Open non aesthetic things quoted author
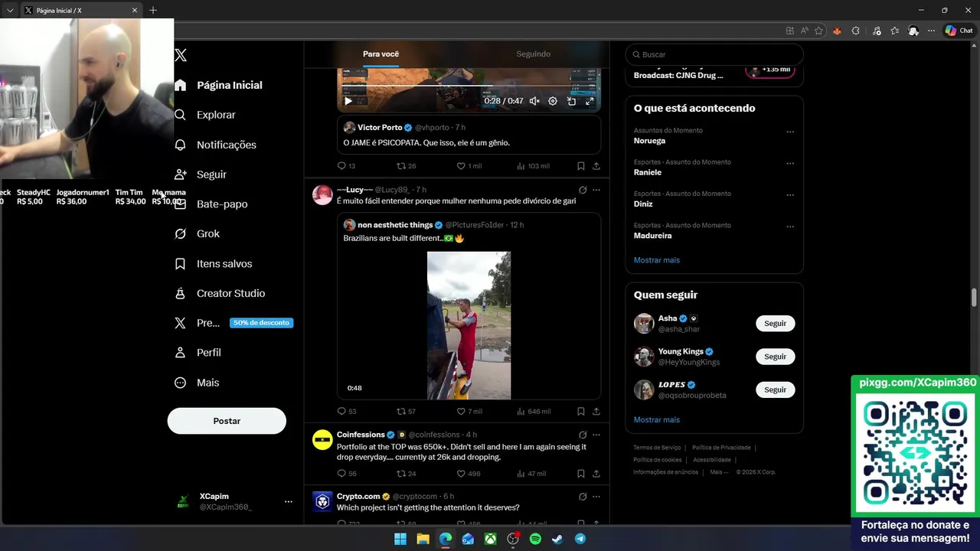980x551 pixels. (x=395, y=225)
